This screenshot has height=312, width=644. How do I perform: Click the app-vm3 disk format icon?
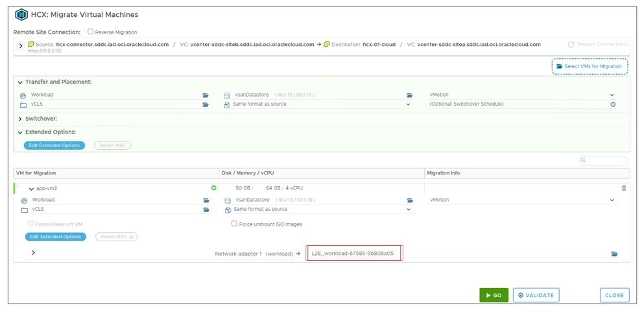click(228, 210)
